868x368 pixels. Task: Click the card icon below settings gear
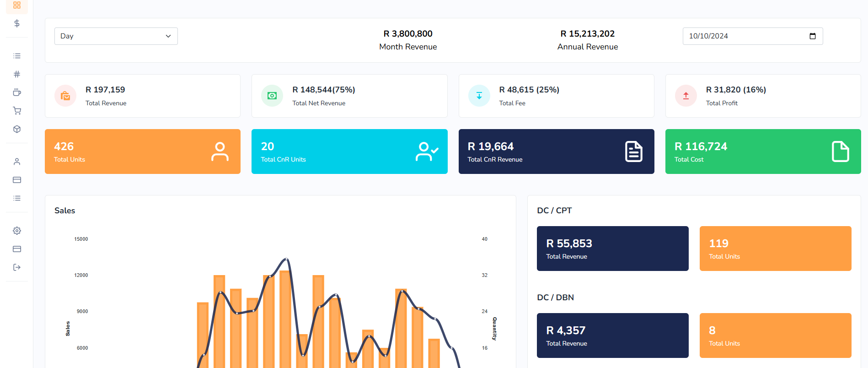click(17, 249)
